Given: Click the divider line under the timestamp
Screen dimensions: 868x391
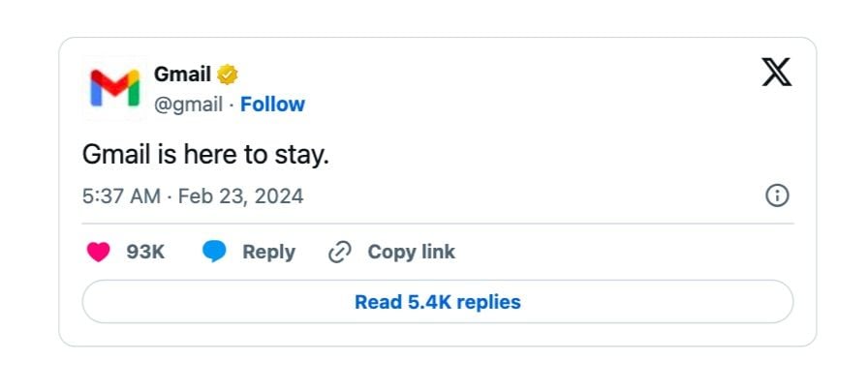Looking at the screenshot, I should 438,224.
